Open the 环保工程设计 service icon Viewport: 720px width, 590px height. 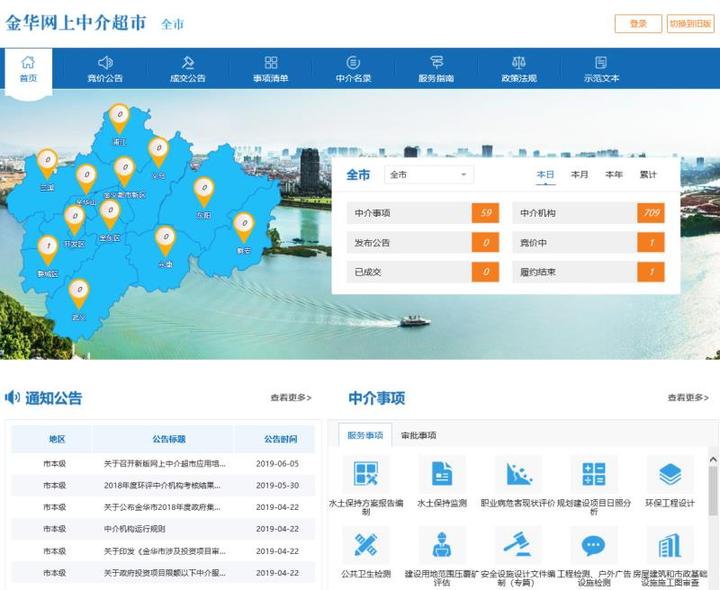click(x=669, y=474)
